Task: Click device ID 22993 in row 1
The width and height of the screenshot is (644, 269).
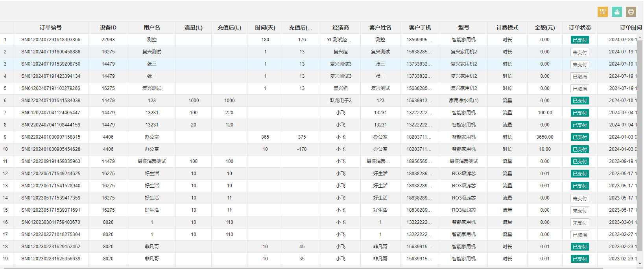Action: [108, 40]
